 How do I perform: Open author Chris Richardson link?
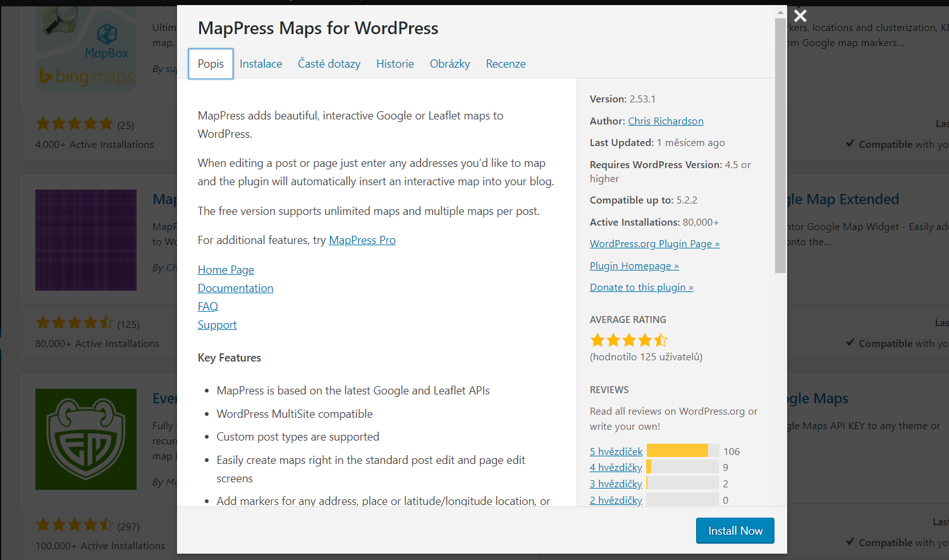[x=666, y=121]
